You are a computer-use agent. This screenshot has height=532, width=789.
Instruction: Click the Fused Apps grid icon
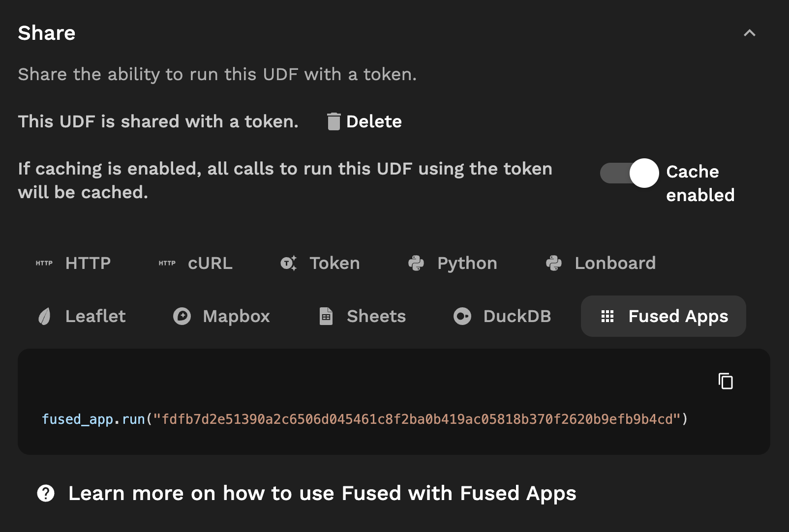click(607, 316)
